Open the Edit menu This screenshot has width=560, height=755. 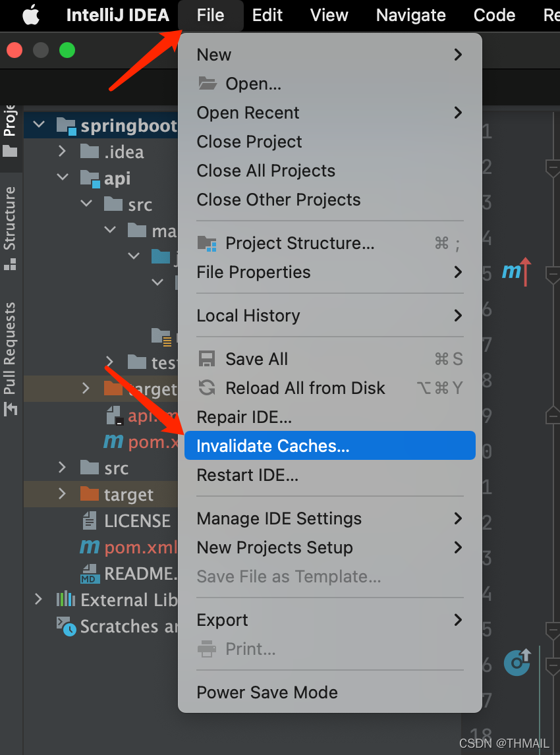coord(267,15)
